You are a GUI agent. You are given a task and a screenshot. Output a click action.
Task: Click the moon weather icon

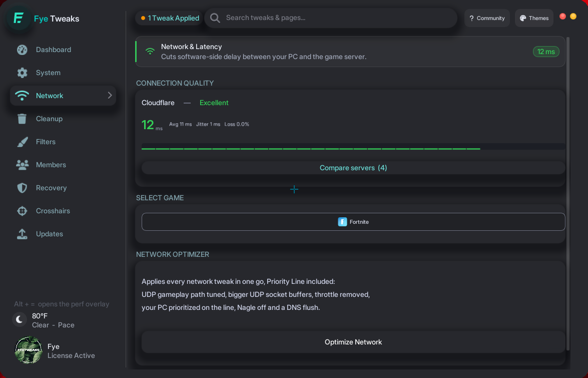[x=20, y=319]
